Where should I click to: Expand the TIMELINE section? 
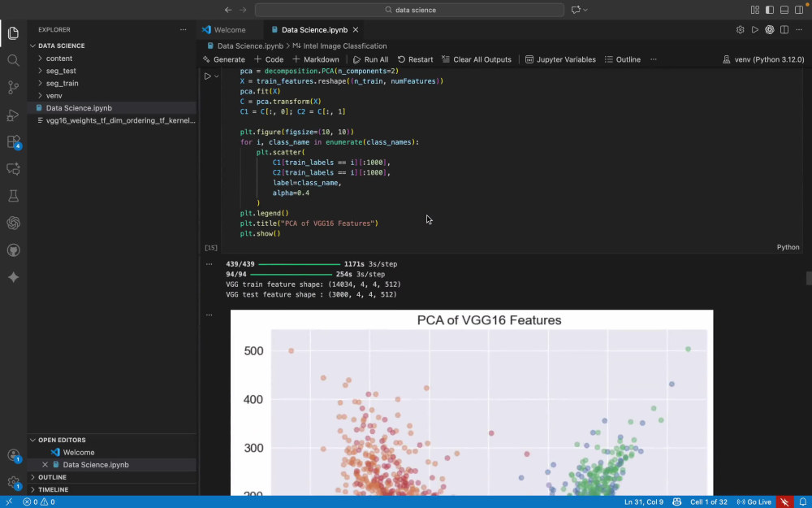click(x=111, y=490)
